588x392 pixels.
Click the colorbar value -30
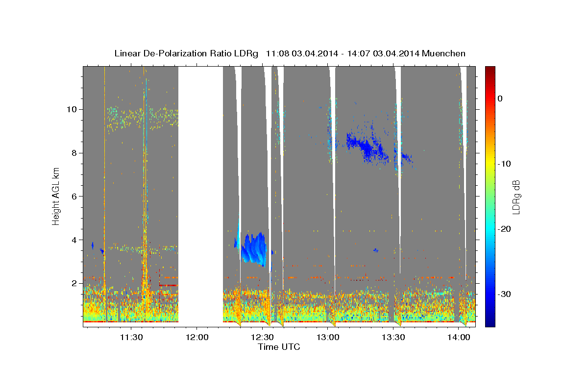[505, 294]
